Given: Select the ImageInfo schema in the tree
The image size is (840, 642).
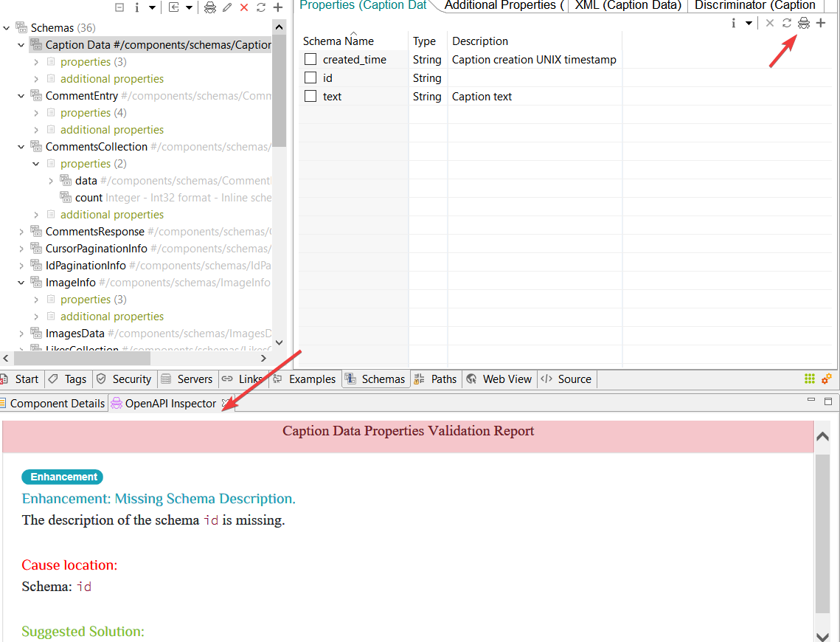Looking at the screenshot, I should 70,283.
